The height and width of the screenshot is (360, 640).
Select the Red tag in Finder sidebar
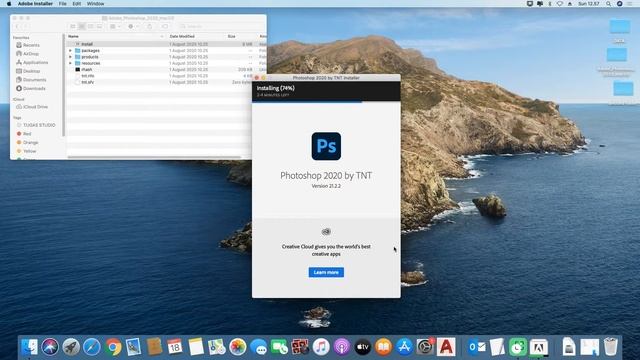point(27,134)
